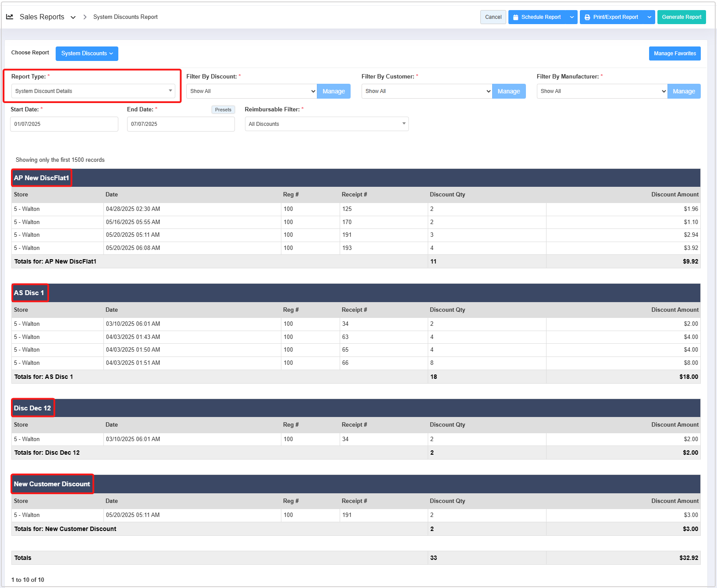Expand the Sales Reports chevron menu

(73, 18)
